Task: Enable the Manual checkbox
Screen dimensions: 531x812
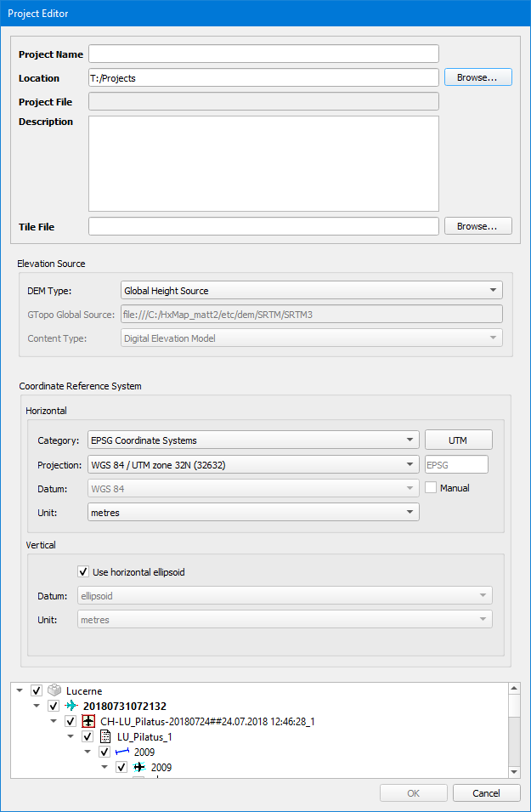Action: coord(431,488)
